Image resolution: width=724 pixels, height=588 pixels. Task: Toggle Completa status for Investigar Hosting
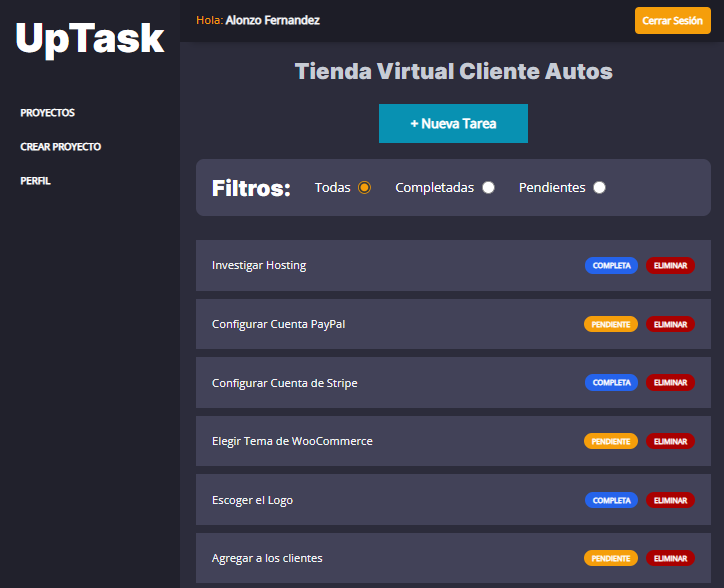pyautogui.click(x=611, y=266)
